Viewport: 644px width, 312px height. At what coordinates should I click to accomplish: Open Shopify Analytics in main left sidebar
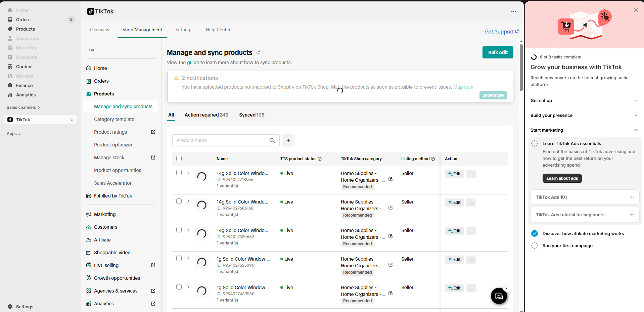coord(26,95)
